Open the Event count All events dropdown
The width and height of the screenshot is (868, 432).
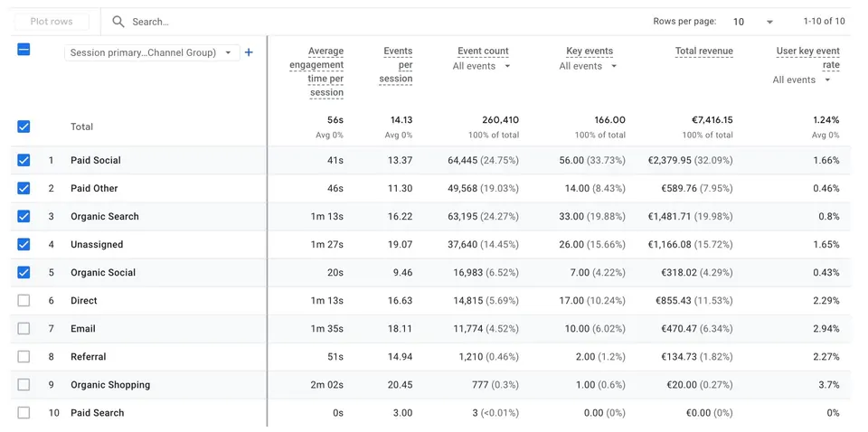coord(482,66)
